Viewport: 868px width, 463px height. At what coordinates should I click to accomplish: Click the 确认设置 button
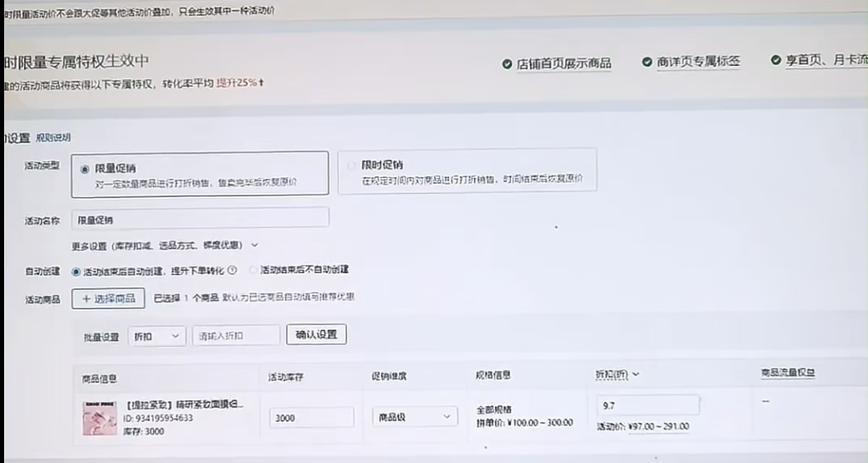coord(316,334)
